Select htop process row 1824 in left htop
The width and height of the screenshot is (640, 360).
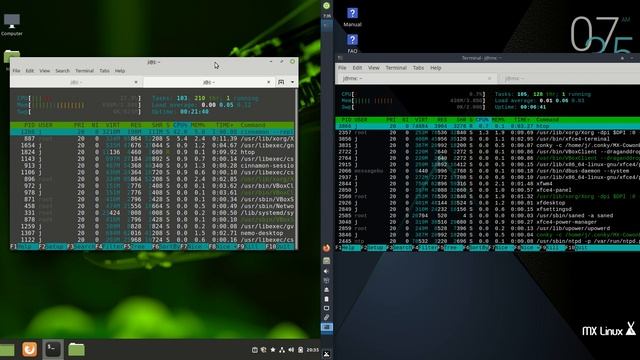tap(152, 152)
